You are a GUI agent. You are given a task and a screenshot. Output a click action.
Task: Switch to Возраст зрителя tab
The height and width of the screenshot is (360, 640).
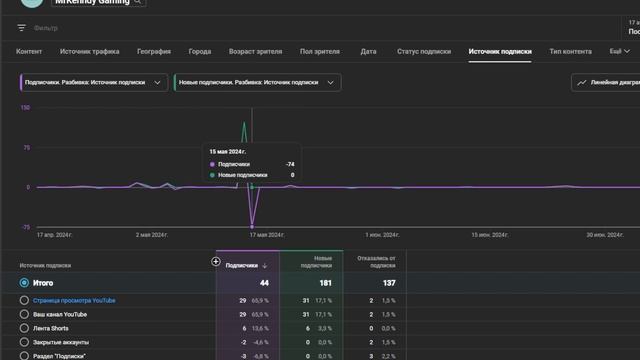pos(255,51)
